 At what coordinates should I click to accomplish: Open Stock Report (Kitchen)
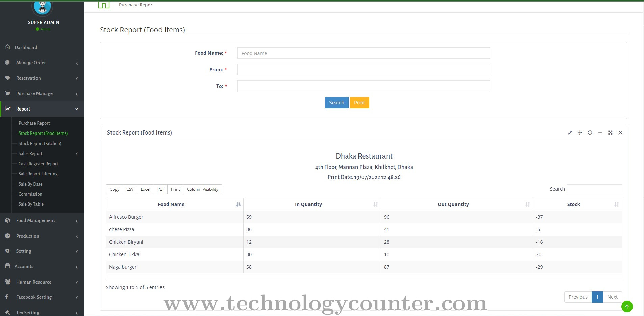(40, 143)
